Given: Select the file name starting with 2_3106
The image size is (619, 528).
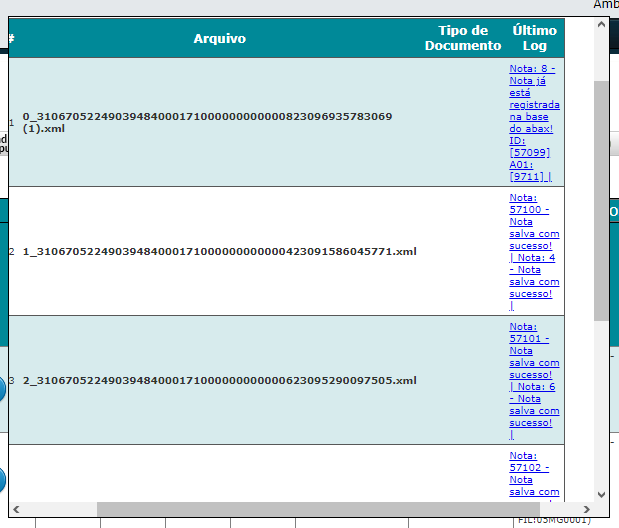Looking at the screenshot, I should click(x=219, y=380).
